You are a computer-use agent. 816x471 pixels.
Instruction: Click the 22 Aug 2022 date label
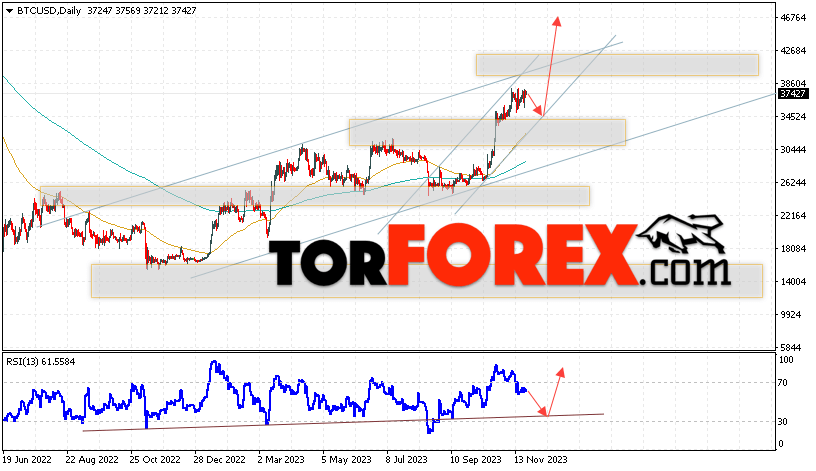click(92, 460)
